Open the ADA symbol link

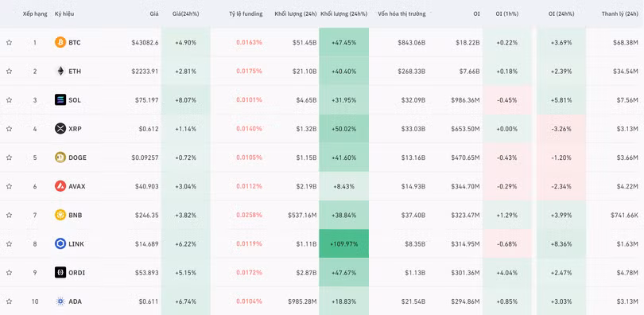pyautogui.click(x=76, y=301)
